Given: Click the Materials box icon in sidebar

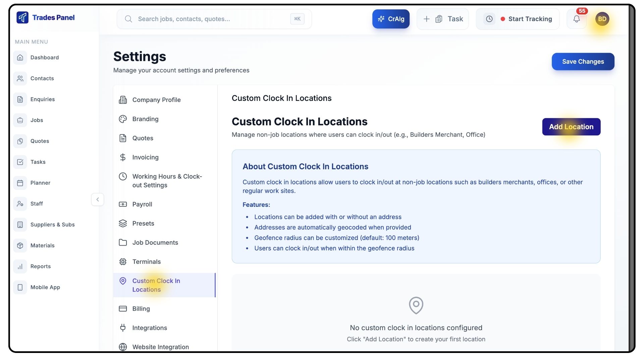Looking at the screenshot, I should pos(20,245).
